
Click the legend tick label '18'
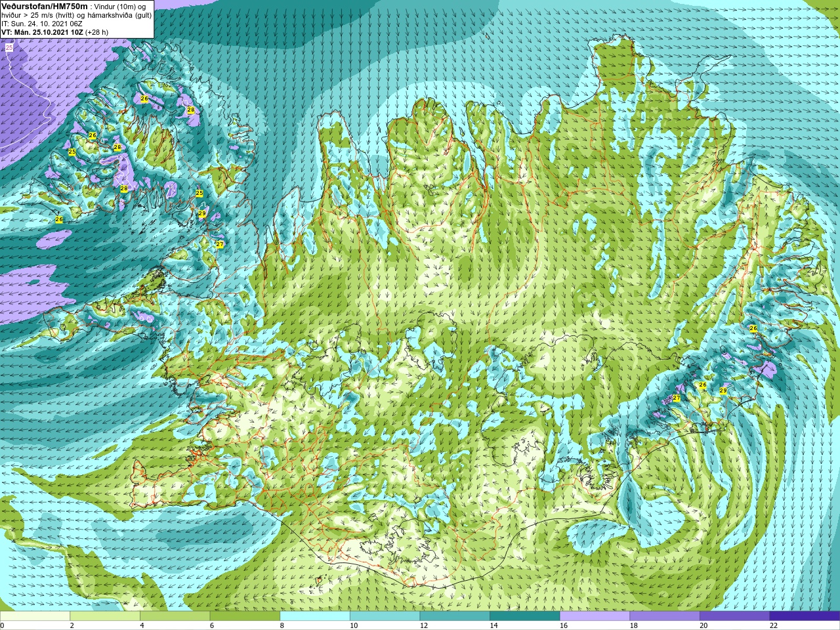click(634, 625)
